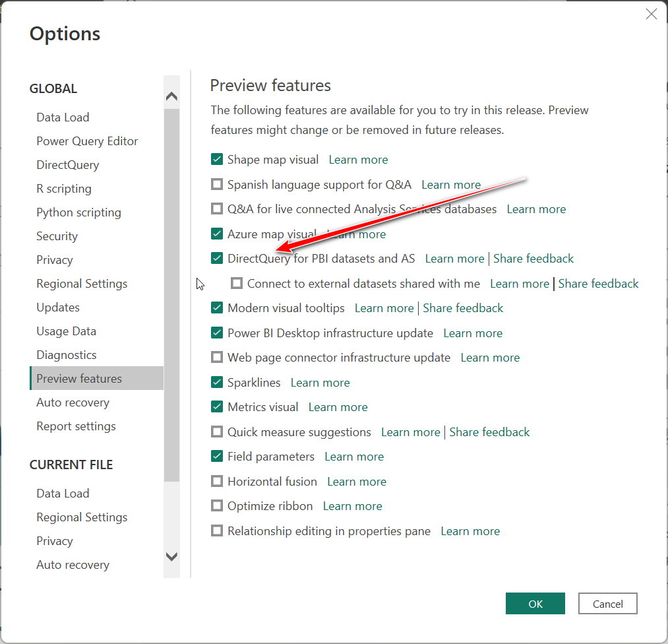Enable Optimize ribbon checkbox
The image size is (668, 644).
coord(217,506)
